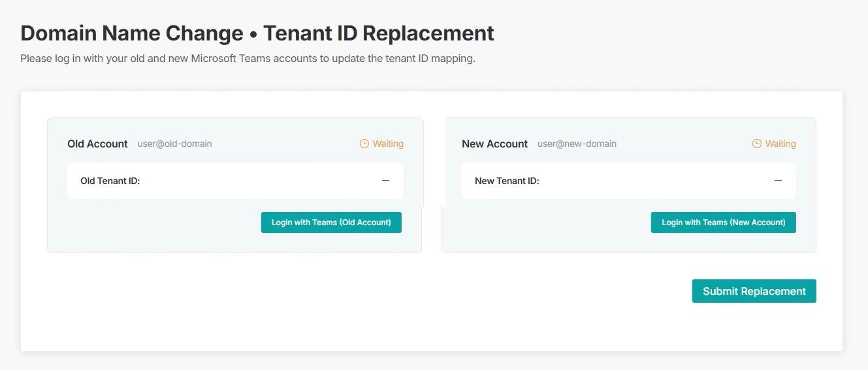Click the Waiting status text on Old Account
This screenshot has width=868, height=370.
tap(388, 144)
